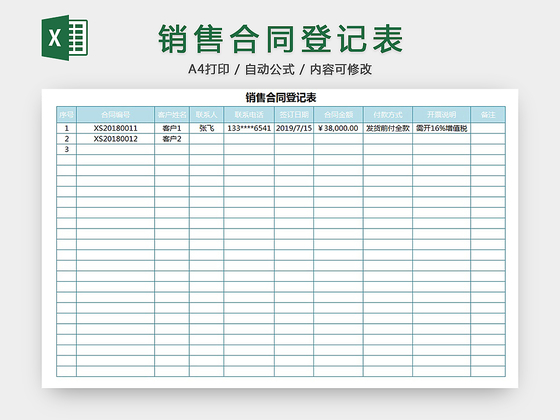Screen dimensions: 560x420
Task: Click the 客户1 cell
Action: tap(172, 128)
